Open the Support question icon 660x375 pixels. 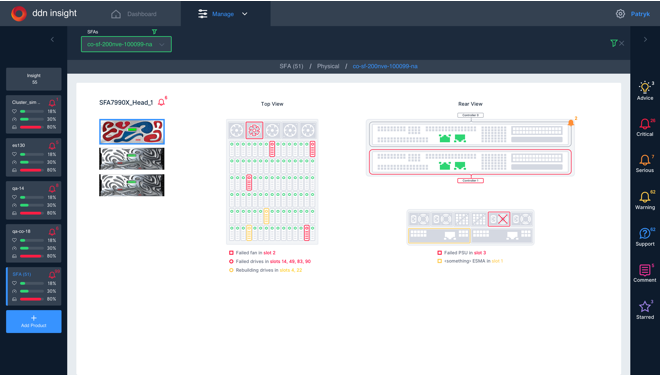pyautogui.click(x=644, y=233)
